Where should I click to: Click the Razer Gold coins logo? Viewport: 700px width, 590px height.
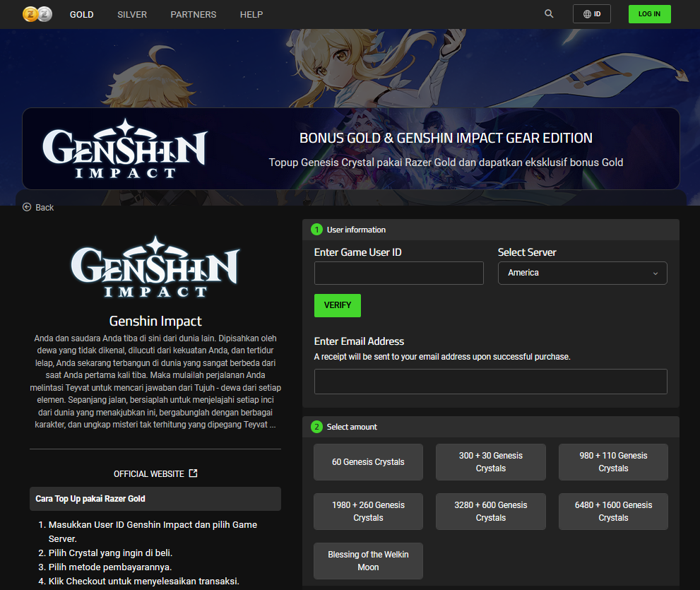pos(37,14)
